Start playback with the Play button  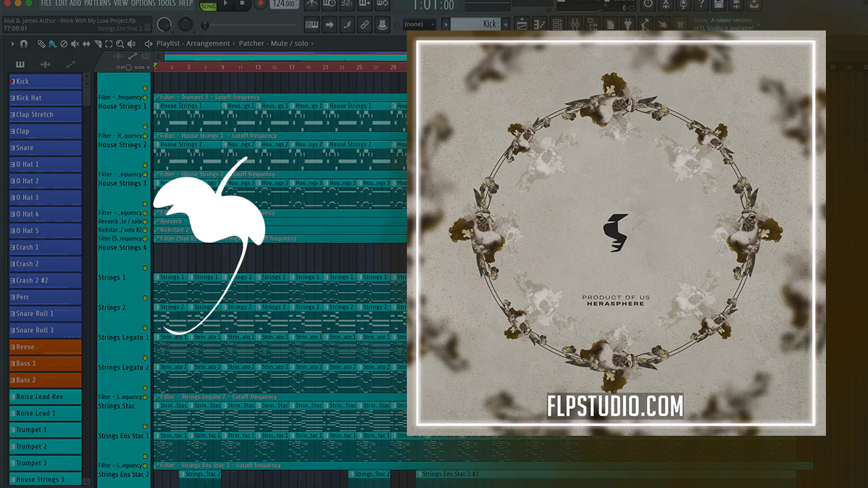pos(226,5)
